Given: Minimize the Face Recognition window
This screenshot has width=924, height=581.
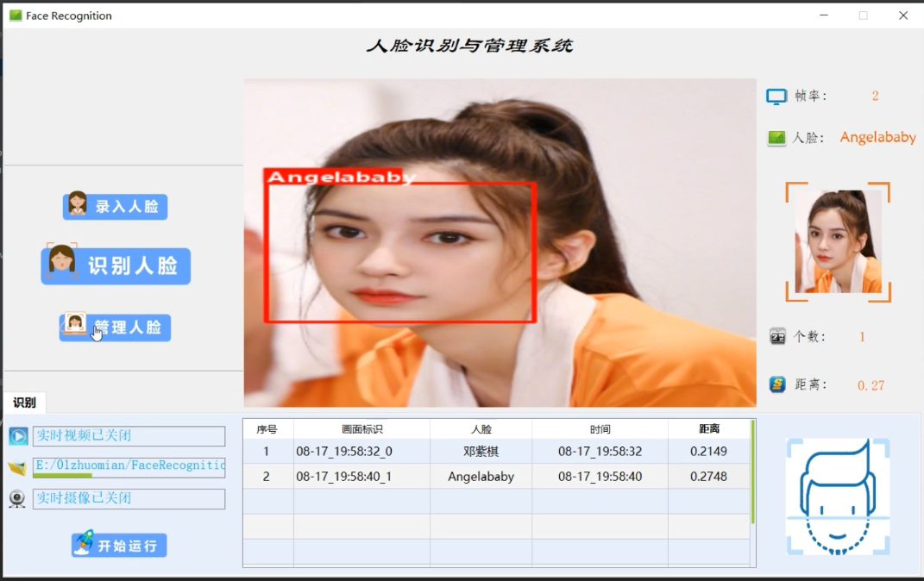Looking at the screenshot, I should click(x=824, y=16).
